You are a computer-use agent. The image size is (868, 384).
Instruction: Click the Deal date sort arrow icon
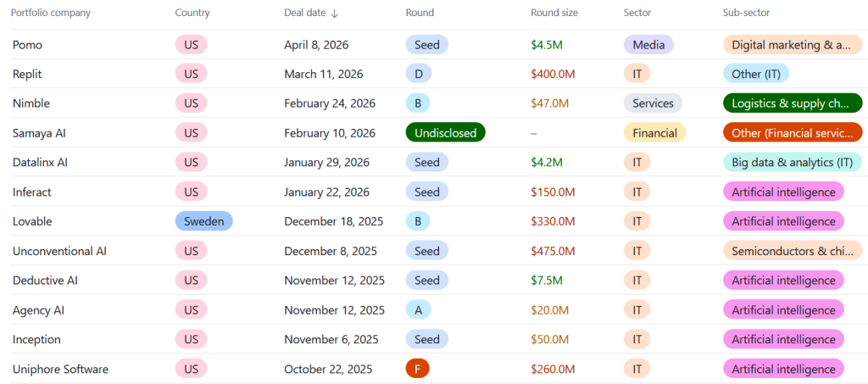335,14
